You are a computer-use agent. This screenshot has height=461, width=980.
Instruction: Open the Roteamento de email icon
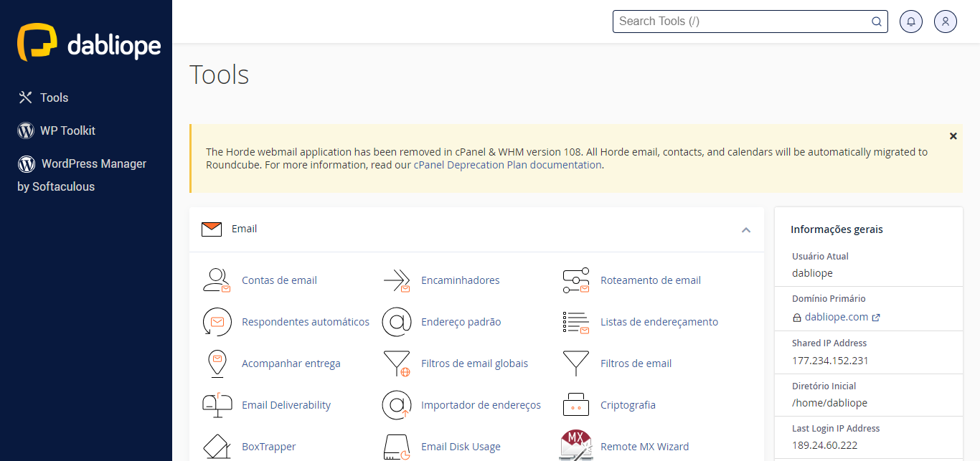tap(575, 280)
